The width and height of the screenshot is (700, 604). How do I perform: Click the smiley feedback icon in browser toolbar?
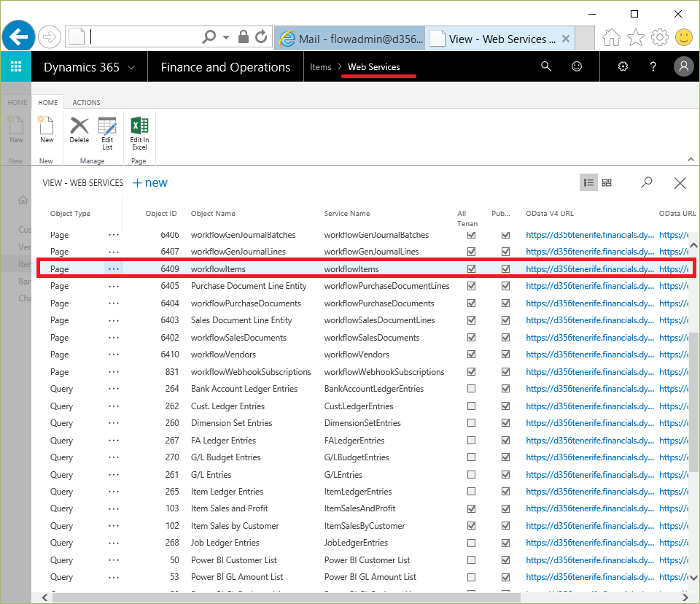683,37
